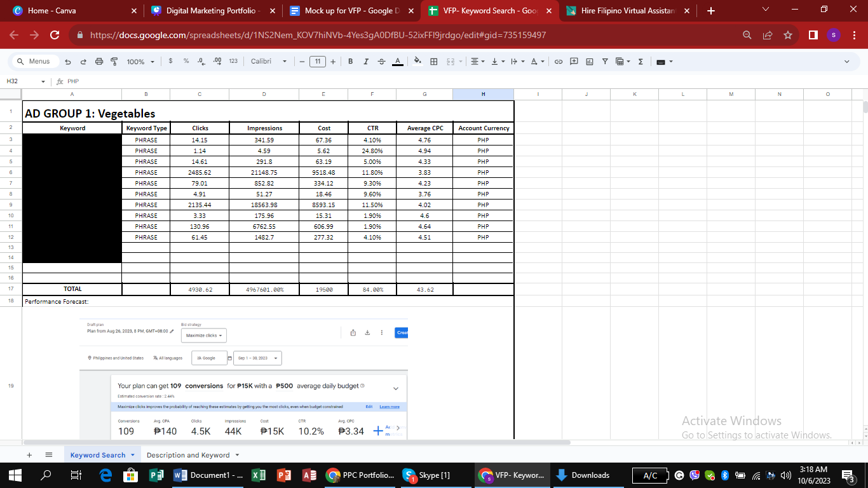Format cells as currency with dollar icon
Screen dimensions: 868x488
[170, 62]
